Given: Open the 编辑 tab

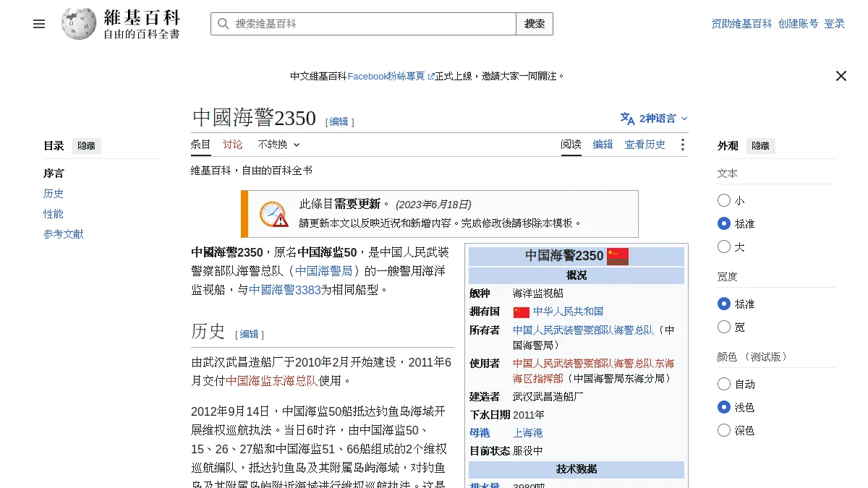Looking at the screenshot, I should pos(603,145).
